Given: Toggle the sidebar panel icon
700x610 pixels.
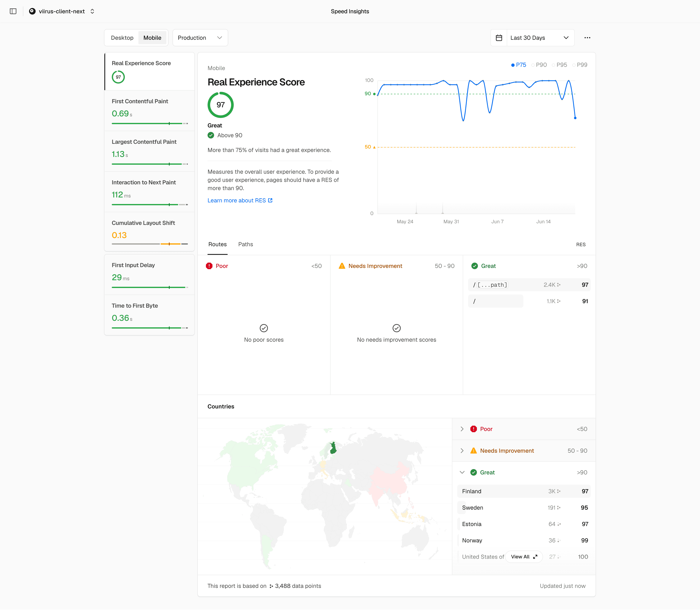Looking at the screenshot, I should (13, 11).
